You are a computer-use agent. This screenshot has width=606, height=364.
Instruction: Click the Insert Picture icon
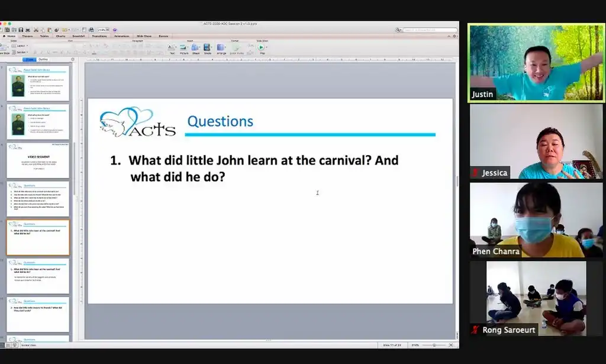(x=183, y=47)
